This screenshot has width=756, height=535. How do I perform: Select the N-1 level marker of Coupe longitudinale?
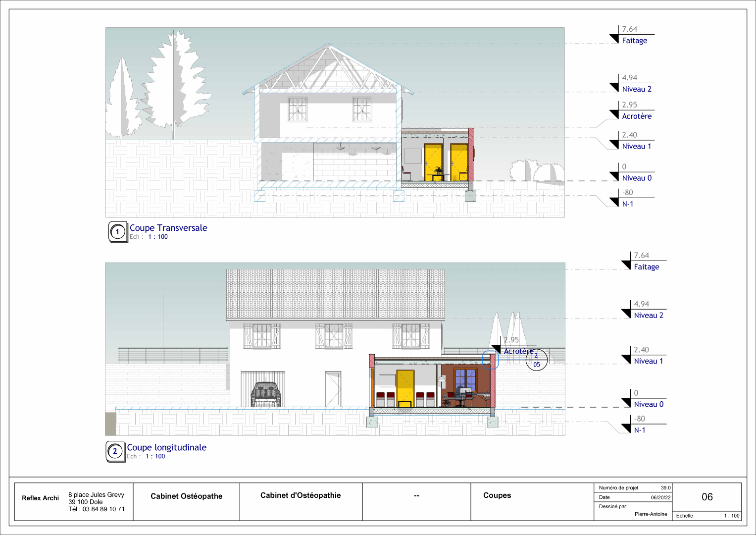[x=639, y=430]
